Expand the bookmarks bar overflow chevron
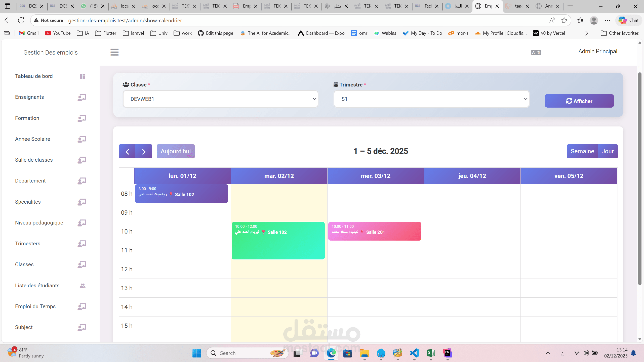Image resolution: width=644 pixels, height=362 pixels. click(x=587, y=33)
